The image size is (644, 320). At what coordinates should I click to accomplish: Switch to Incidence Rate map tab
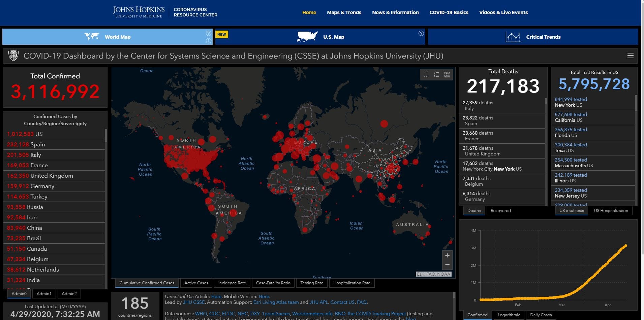232,283
